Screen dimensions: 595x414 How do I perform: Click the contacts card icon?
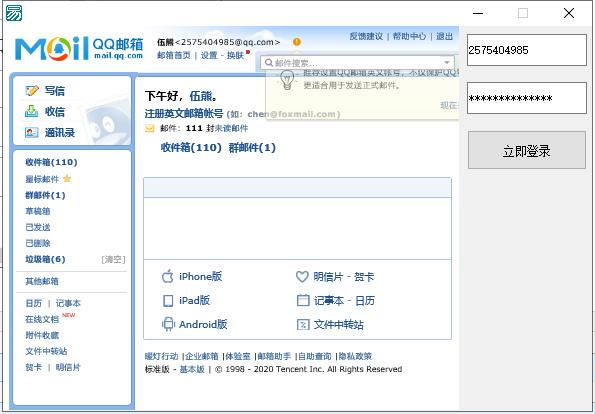point(31,132)
